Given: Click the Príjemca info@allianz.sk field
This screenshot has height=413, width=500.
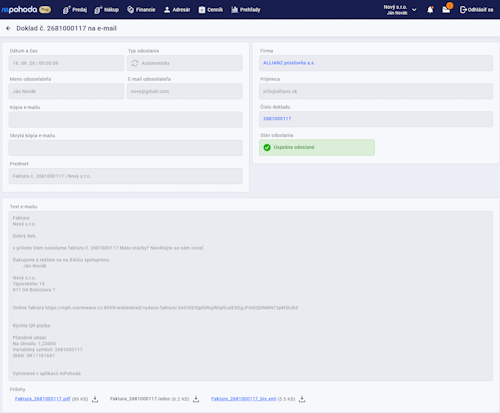Looking at the screenshot, I should [376, 91].
